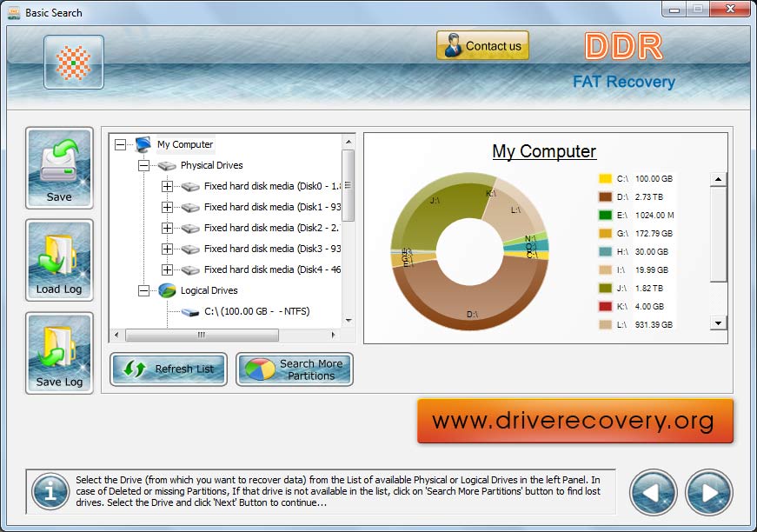Image resolution: width=757 pixels, height=532 pixels.
Task: Click the Logical Drives globe icon
Action: [x=167, y=290]
